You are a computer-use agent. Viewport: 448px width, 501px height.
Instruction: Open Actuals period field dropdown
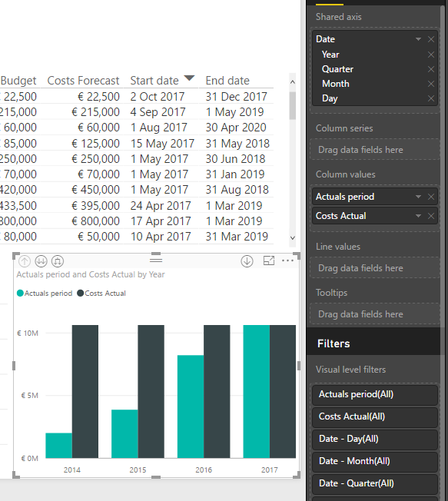click(418, 197)
